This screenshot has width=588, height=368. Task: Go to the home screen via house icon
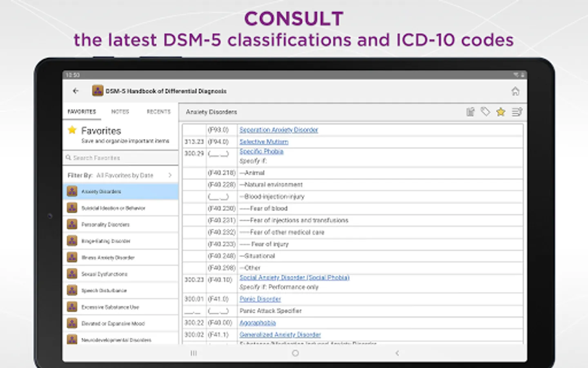click(515, 91)
